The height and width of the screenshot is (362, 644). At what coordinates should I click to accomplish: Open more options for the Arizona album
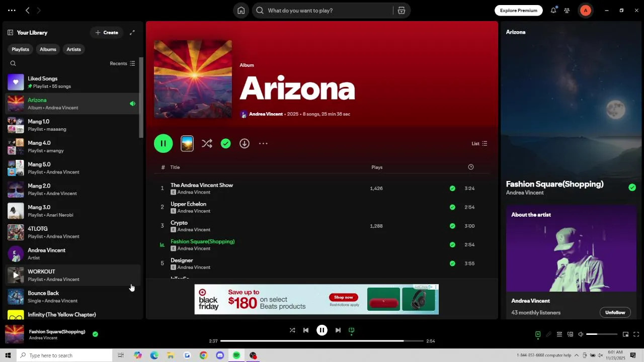263,143
